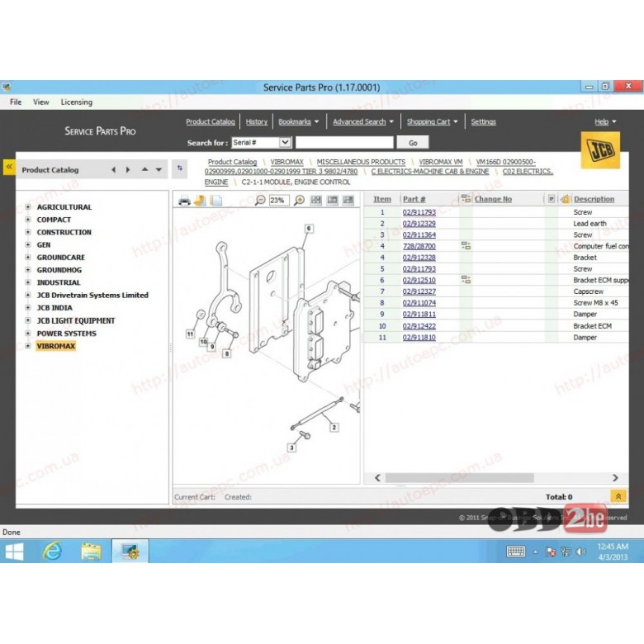Screen dimensions: 644x644
Task: Expand the AGRICULTURAL tree node
Action: pos(28,206)
